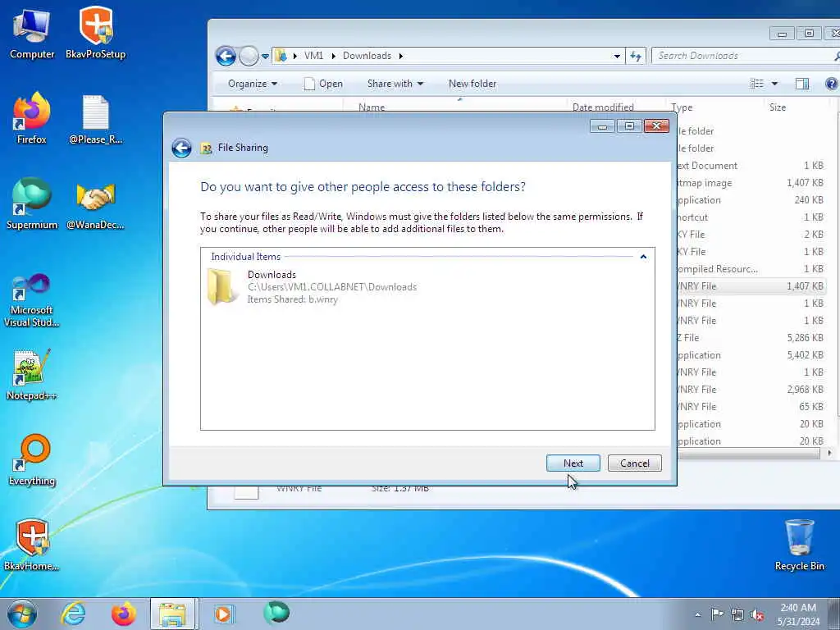Screen dimensions: 840x630
Task: Click Next in File Sharing dialog
Action: [x=573, y=463]
